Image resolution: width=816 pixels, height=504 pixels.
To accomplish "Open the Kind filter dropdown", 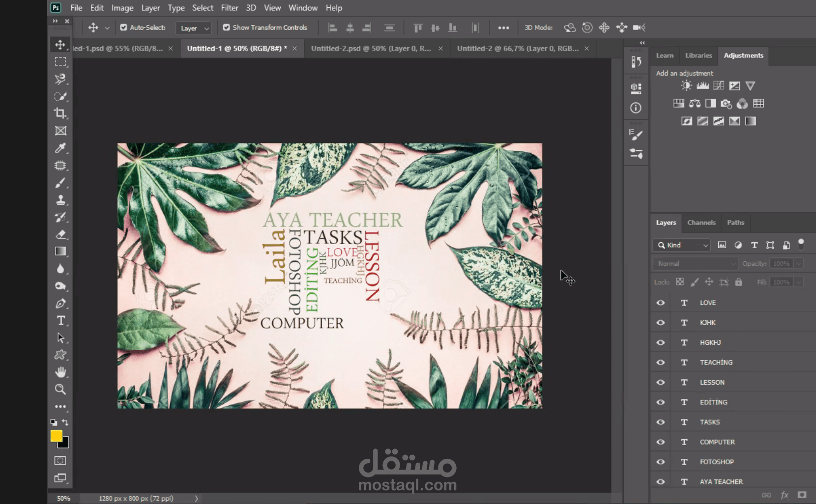I will point(682,245).
